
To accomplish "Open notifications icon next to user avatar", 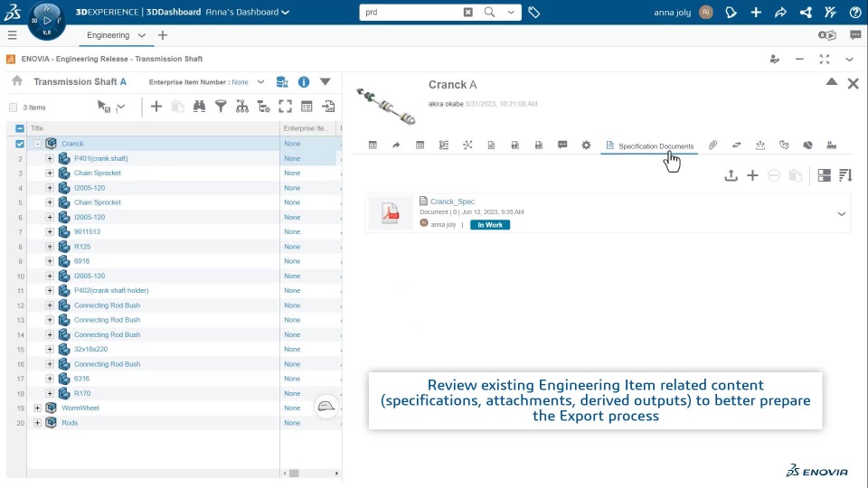I will tap(731, 12).
